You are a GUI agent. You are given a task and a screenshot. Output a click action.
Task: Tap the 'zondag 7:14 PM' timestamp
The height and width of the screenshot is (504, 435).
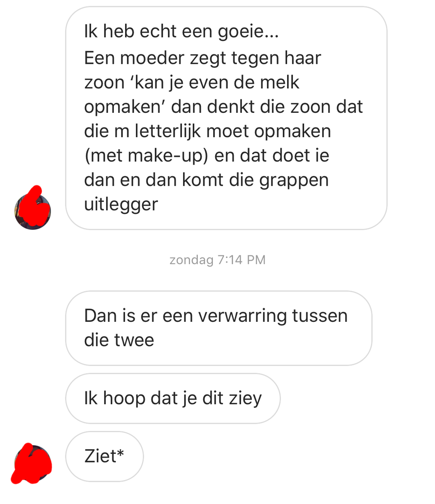pos(217,260)
